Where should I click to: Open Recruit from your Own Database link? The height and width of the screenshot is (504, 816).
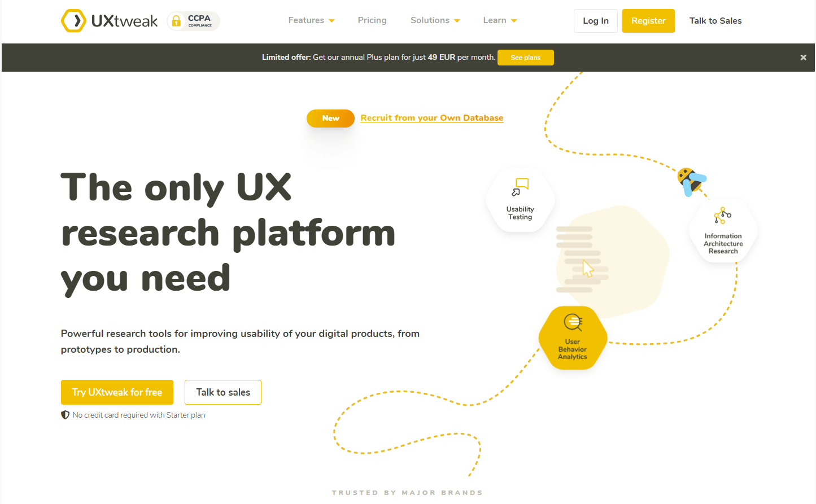coord(432,118)
